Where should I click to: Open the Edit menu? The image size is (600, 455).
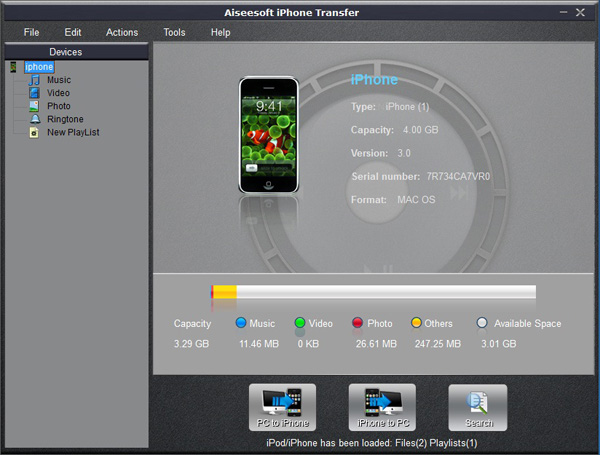click(x=73, y=33)
